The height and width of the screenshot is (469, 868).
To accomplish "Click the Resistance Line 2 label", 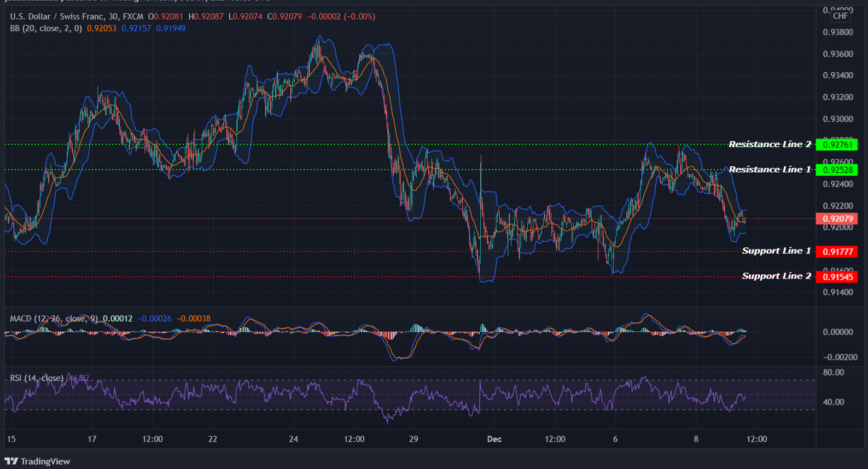I will click(x=770, y=144).
